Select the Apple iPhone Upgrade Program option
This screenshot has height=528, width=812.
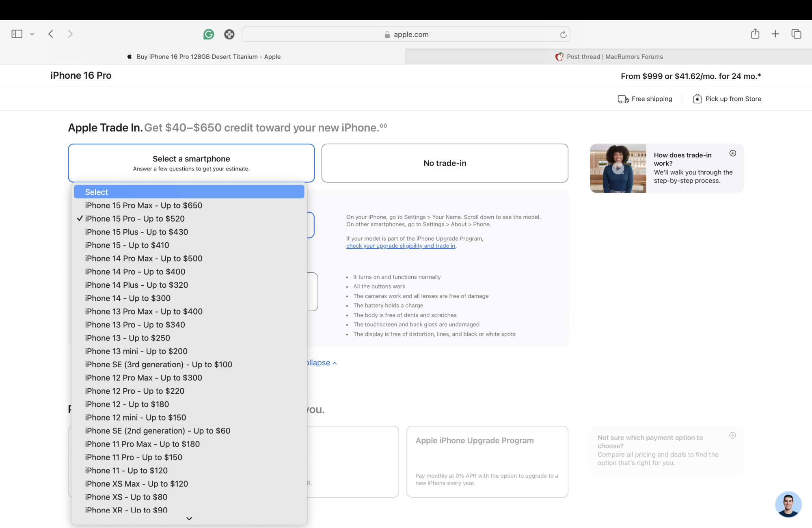pos(487,461)
